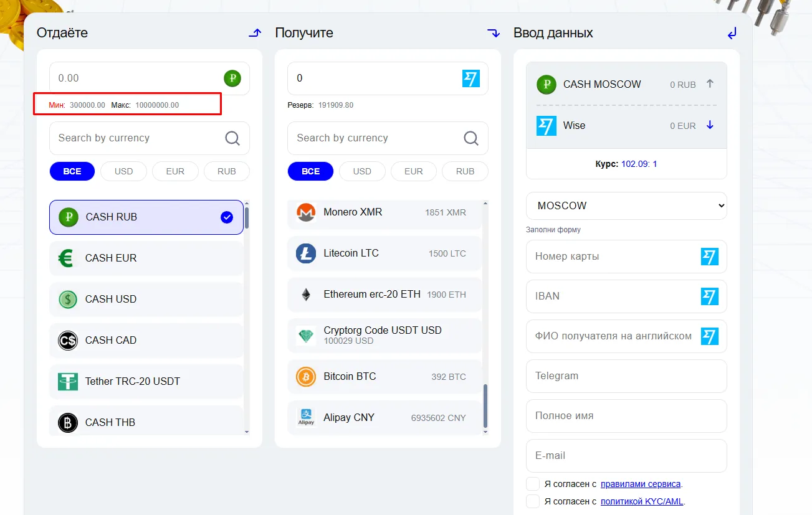812x515 pixels.
Task: Open the политикой KYC/AML link
Action: (642, 501)
